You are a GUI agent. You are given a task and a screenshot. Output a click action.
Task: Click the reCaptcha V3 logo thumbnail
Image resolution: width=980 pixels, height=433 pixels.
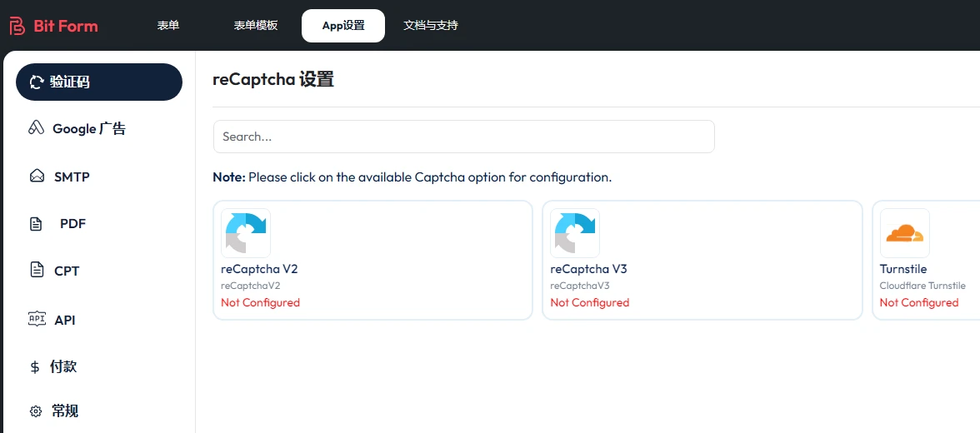tap(575, 233)
